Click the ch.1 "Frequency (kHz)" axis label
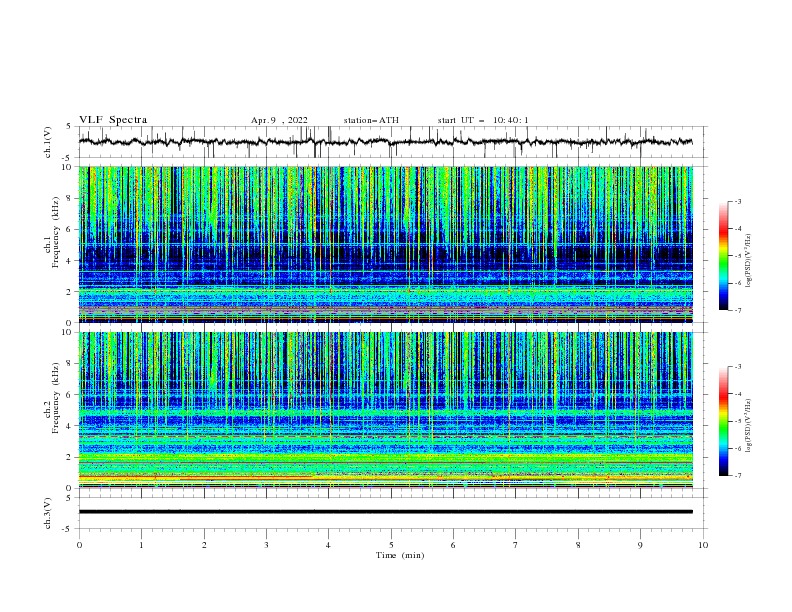The width and height of the screenshot is (792, 612). 56,232
